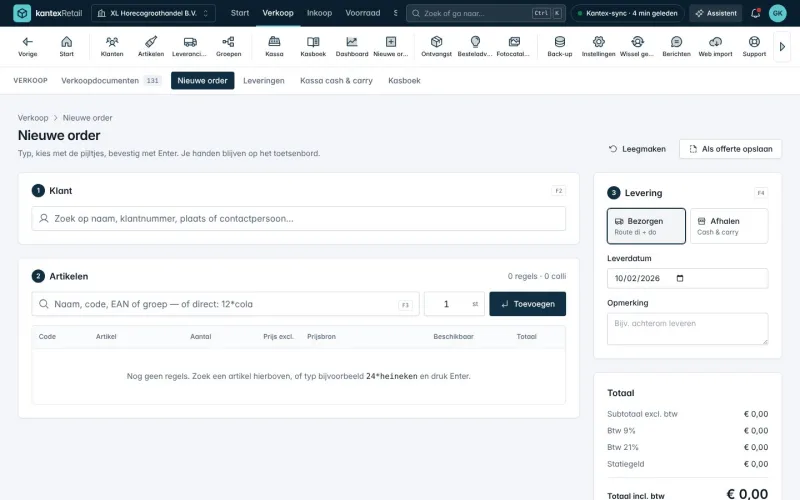800x500 pixels.
Task: Select the Bezorgen delivery option
Action: click(646, 226)
